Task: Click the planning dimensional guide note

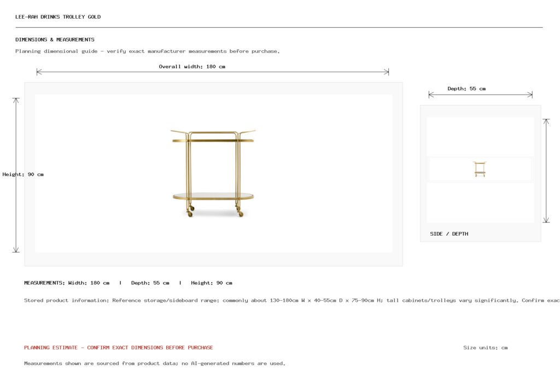Action: pyautogui.click(x=148, y=51)
